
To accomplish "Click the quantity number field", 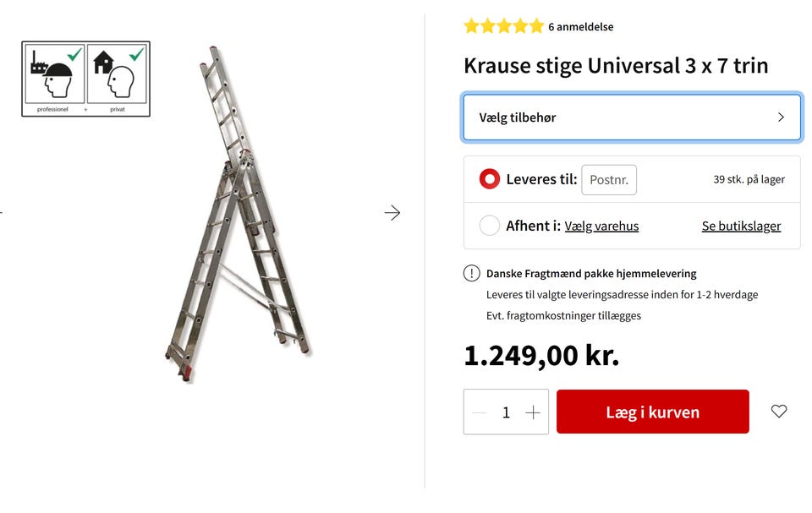I will (x=506, y=412).
